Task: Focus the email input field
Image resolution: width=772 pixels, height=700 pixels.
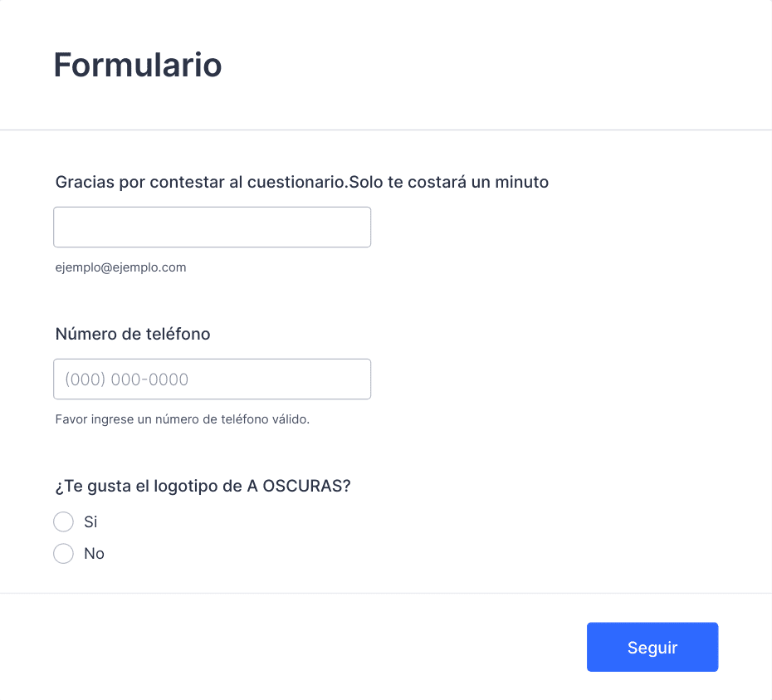Action: [x=213, y=227]
